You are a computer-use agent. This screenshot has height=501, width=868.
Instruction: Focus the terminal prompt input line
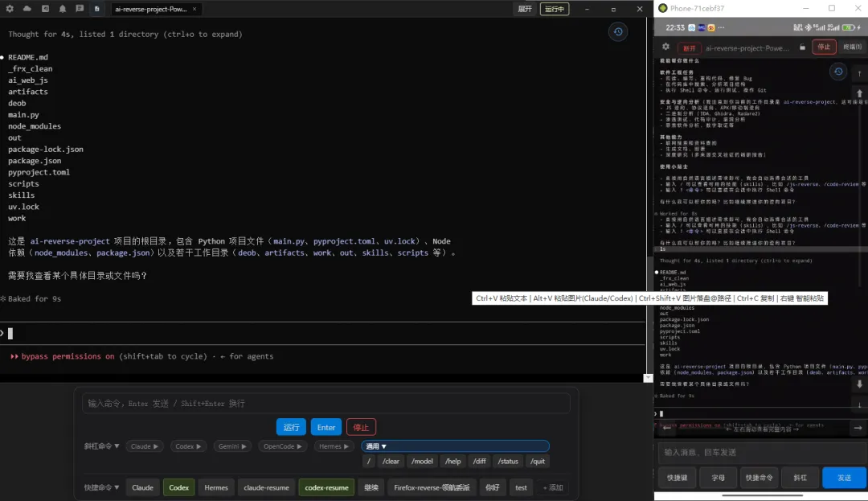(323, 333)
